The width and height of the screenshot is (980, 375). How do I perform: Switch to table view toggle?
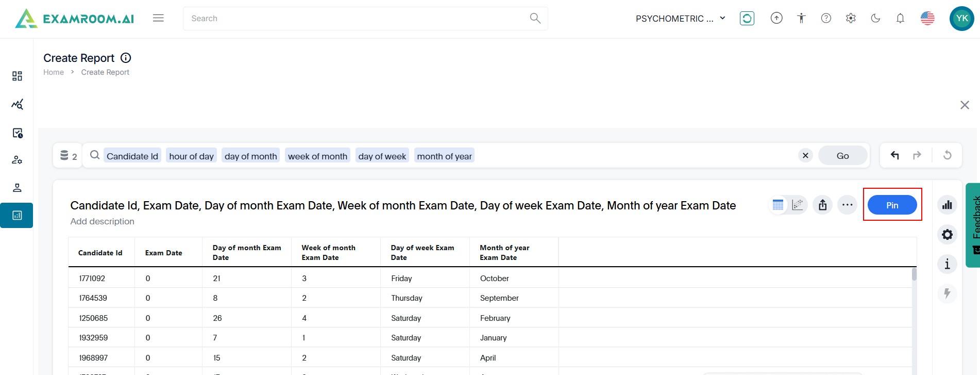(x=778, y=205)
